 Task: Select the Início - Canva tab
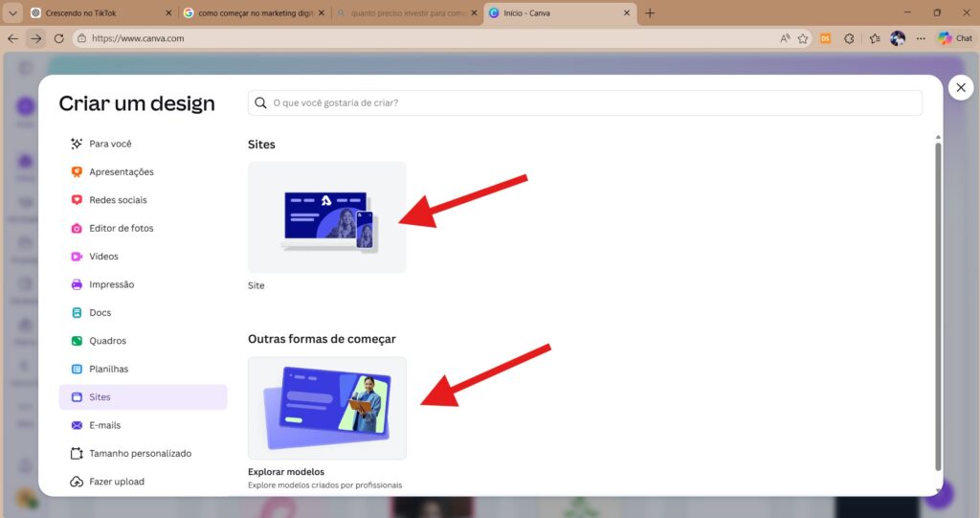[559, 13]
